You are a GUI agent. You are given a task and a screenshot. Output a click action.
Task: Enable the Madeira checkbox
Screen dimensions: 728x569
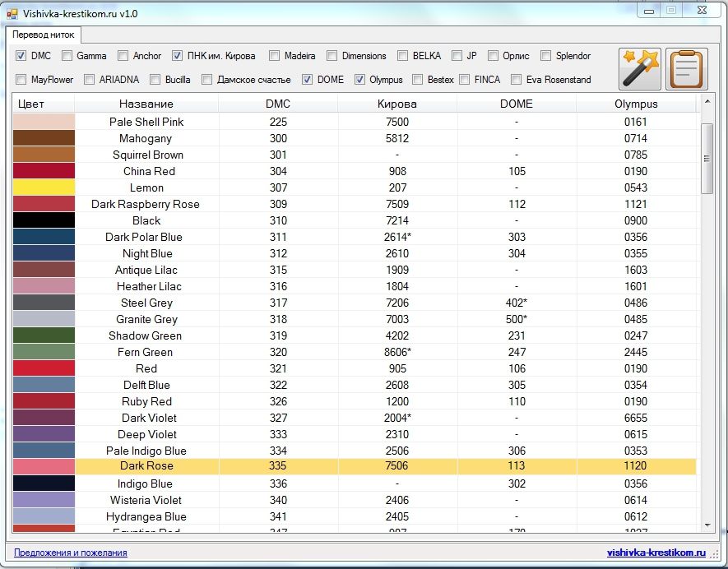275,56
